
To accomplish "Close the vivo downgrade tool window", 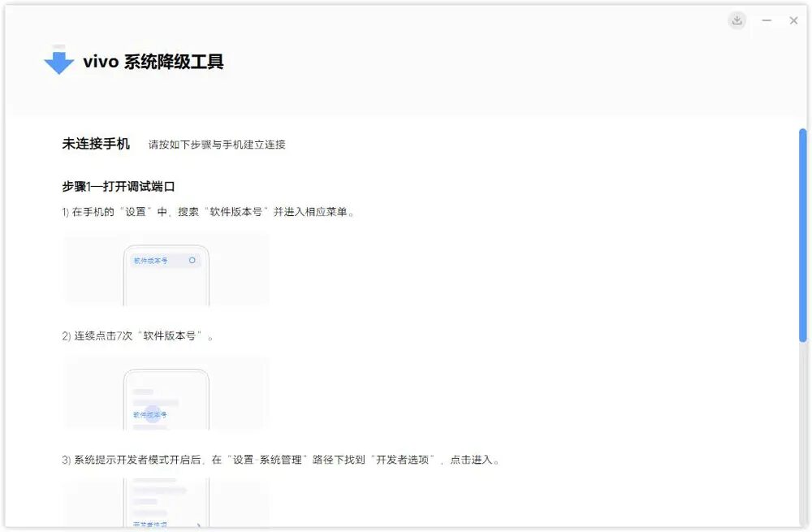I will [x=793, y=20].
